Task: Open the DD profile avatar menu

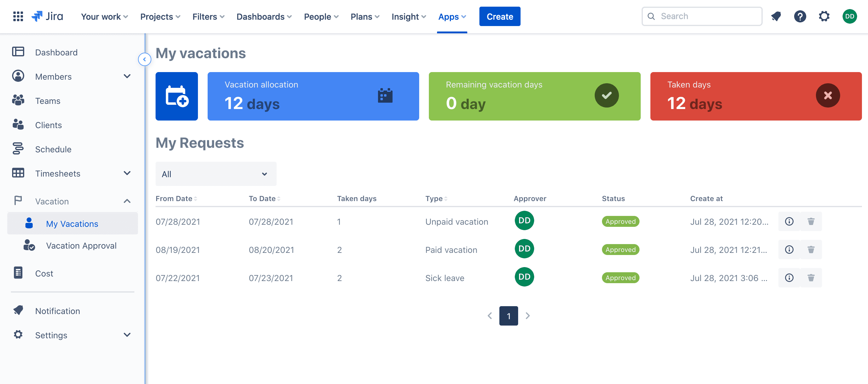Action: point(850,16)
